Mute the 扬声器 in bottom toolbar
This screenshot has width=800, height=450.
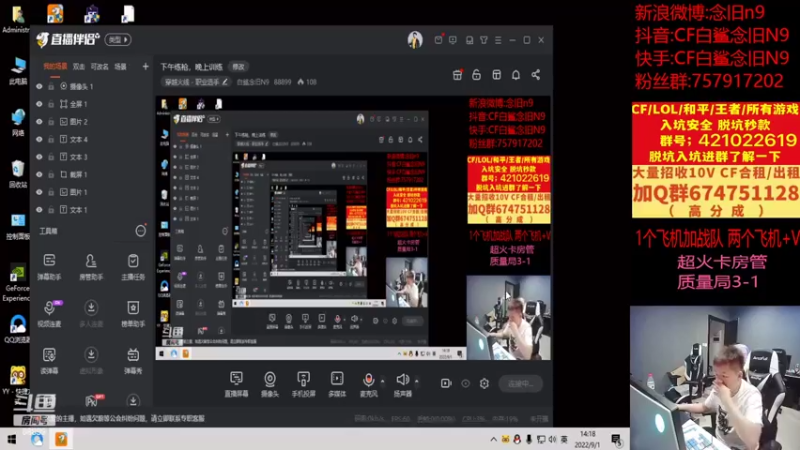tap(403, 384)
